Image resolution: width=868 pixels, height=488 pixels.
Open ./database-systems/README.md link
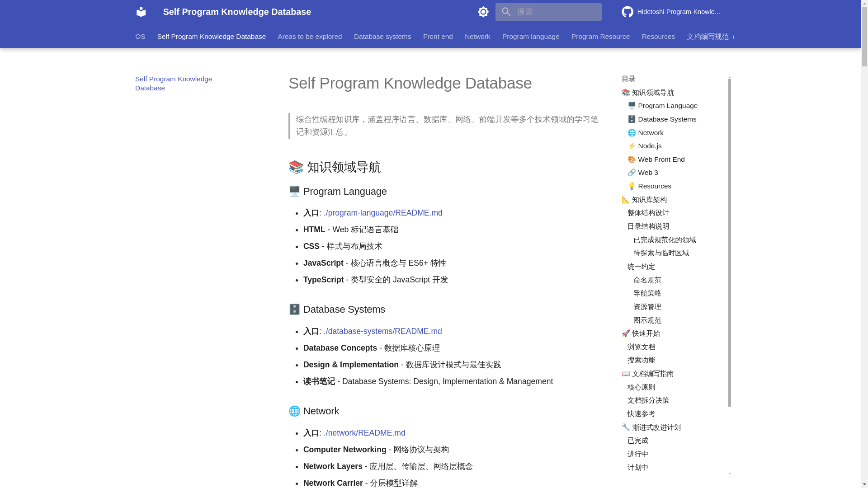[382, 331]
